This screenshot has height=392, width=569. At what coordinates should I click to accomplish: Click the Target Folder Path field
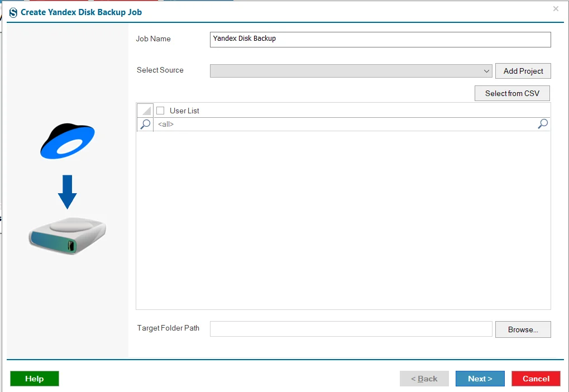tap(351, 329)
